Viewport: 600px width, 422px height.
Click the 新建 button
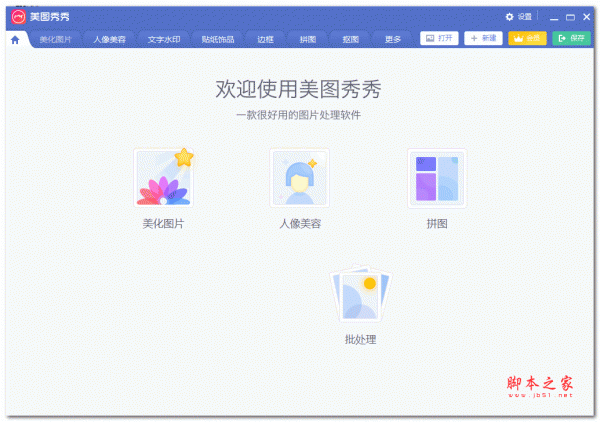click(483, 38)
